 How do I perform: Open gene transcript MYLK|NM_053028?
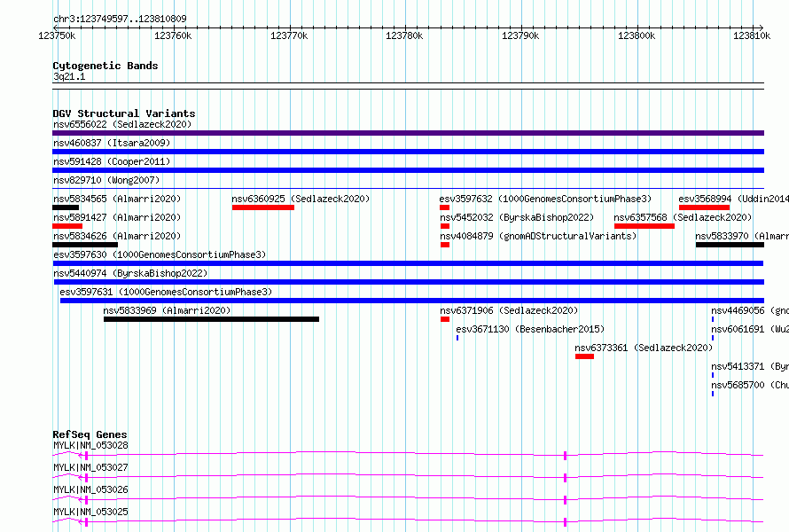90,445
